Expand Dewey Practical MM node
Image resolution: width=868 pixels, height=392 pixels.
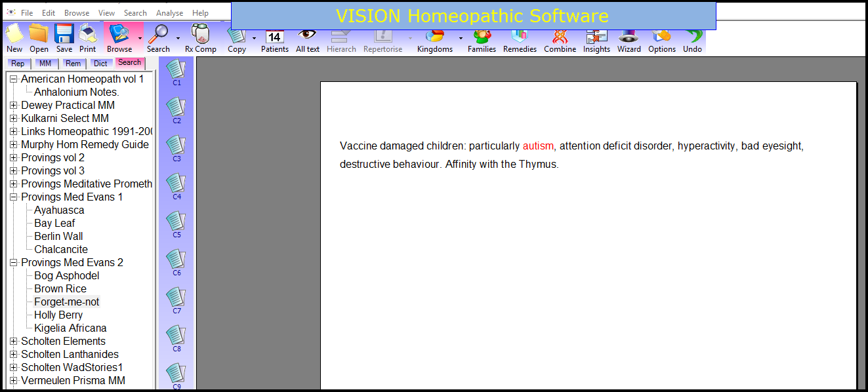(14, 106)
